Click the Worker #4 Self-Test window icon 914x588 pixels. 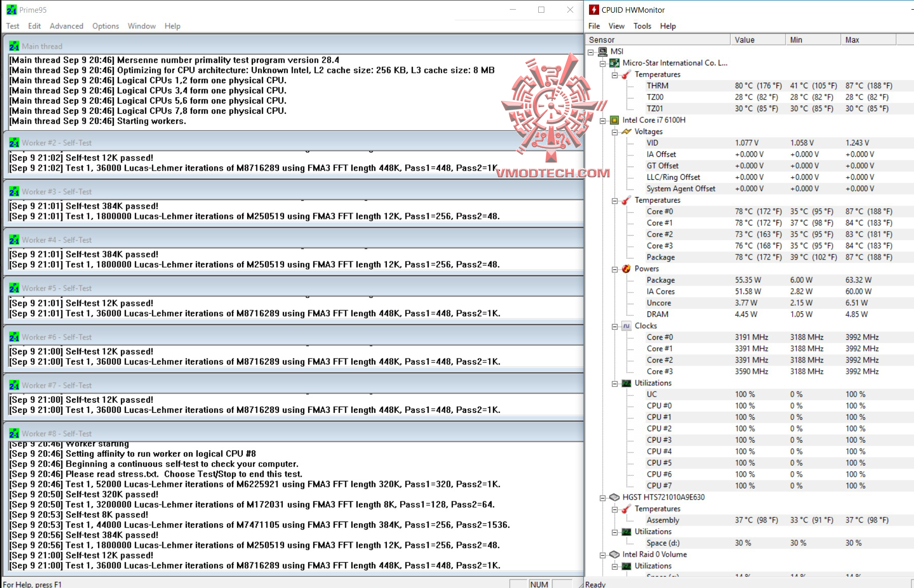pos(14,240)
